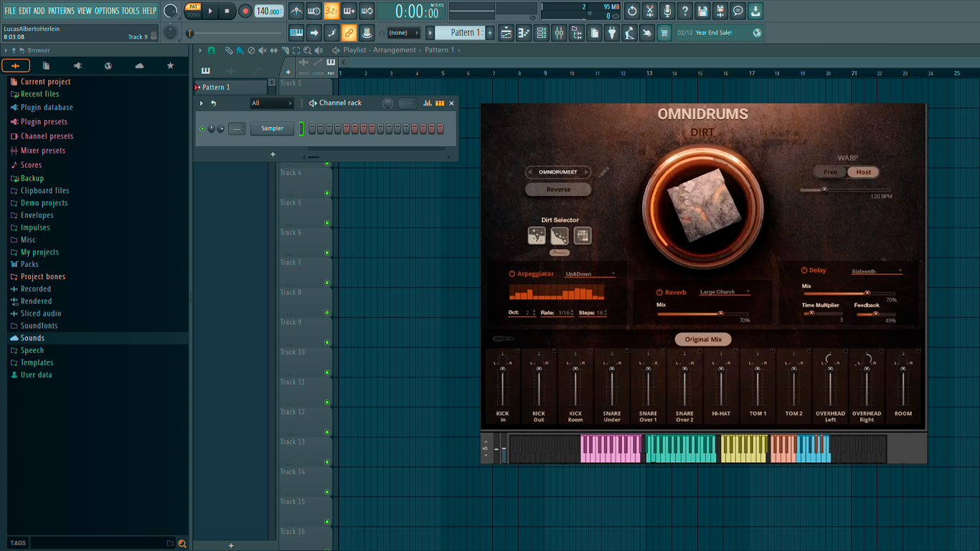
Task: Toggle the Reverb power switch
Action: coord(659,292)
